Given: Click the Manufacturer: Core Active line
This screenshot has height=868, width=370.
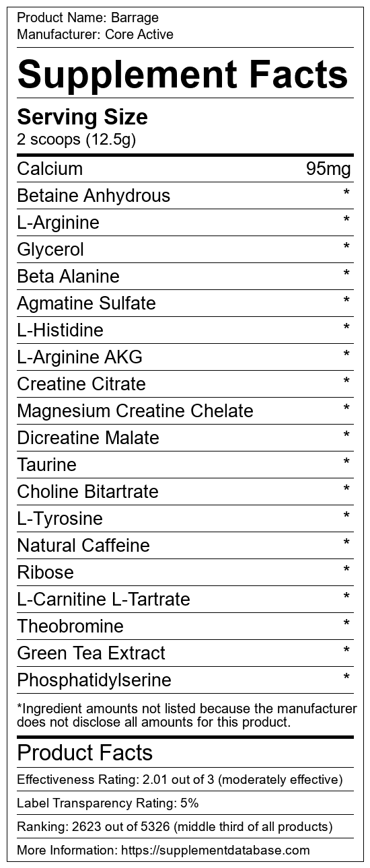Looking at the screenshot, I should pos(95,34).
